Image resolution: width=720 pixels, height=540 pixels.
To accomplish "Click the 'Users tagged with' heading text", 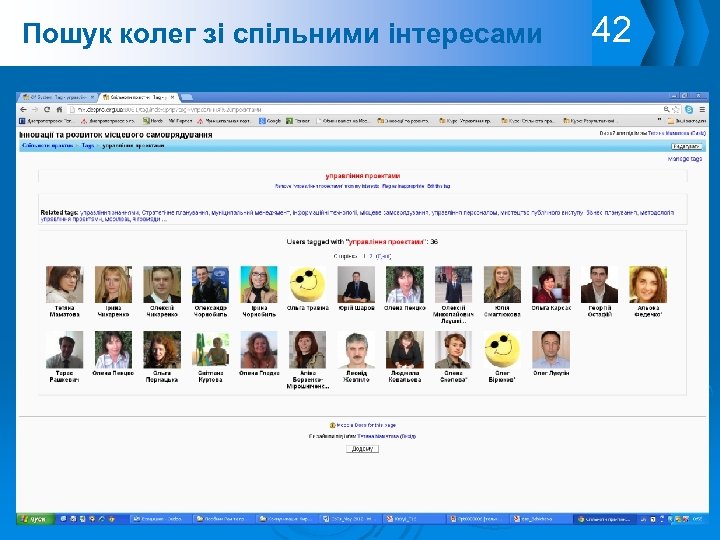I will [362, 242].
